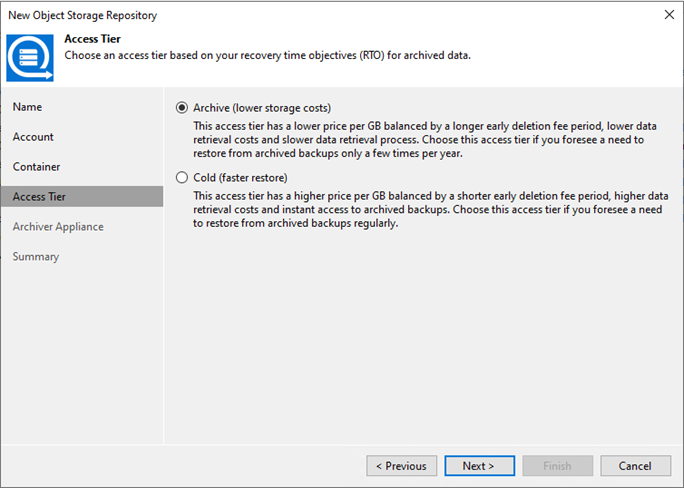
Task: Open the Summary step in sidebar
Action: click(x=36, y=257)
